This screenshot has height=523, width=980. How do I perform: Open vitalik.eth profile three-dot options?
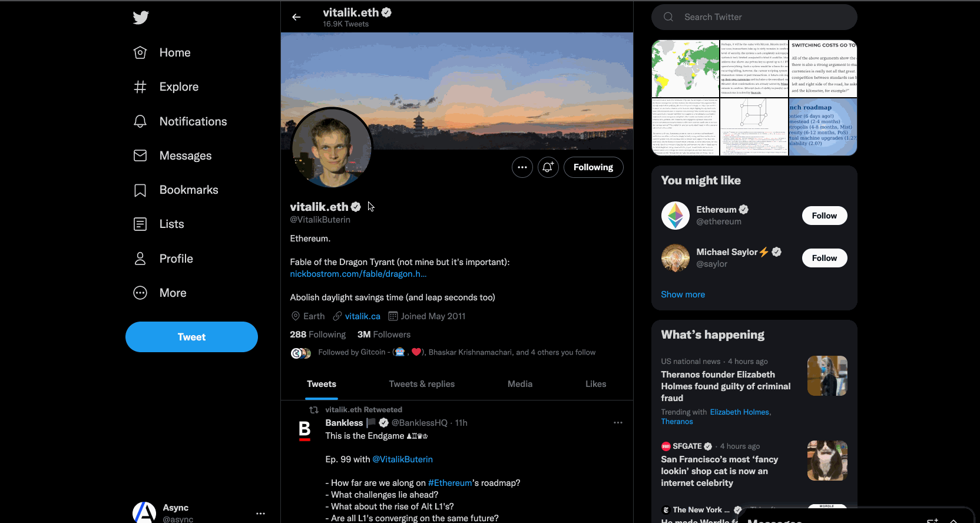[522, 167]
